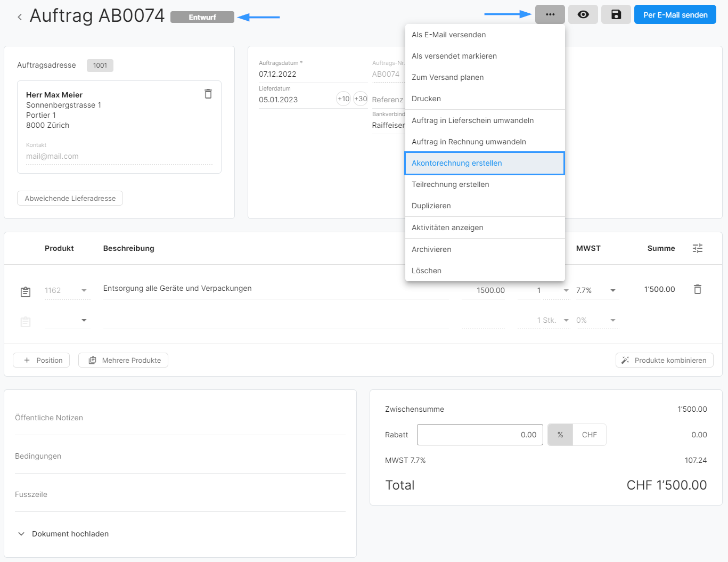Screen dimensions: 728x562
Task: Add ten days with the +10 button
Action: (343, 99)
